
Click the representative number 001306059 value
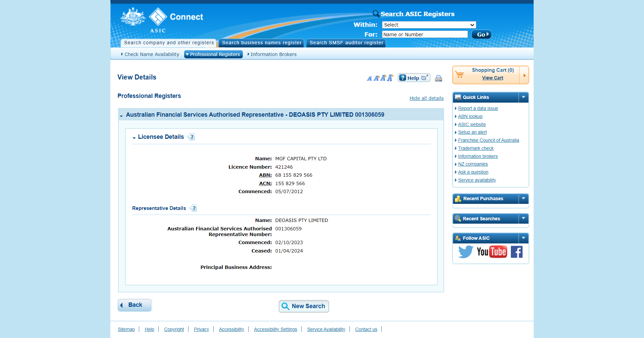tap(288, 229)
